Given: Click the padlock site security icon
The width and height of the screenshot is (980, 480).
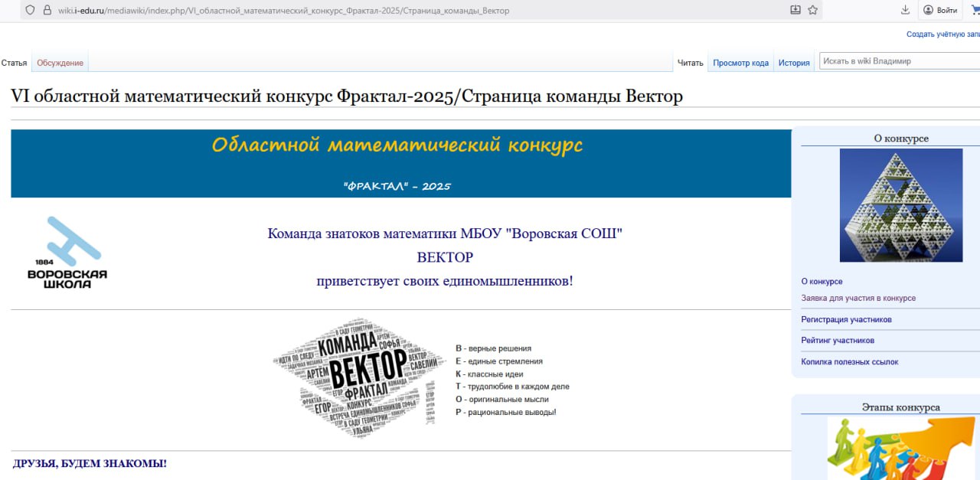Looking at the screenshot, I should [46, 10].
